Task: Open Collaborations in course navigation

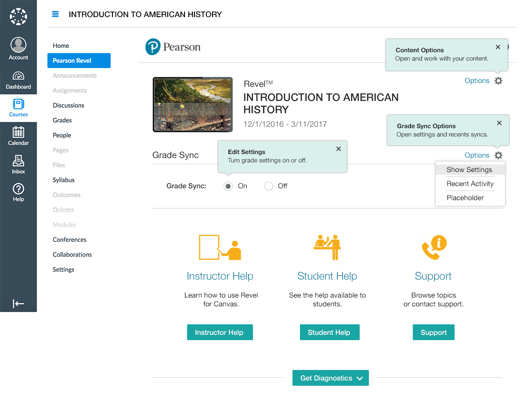Action: pyautogui.click(x=72, y=255)
